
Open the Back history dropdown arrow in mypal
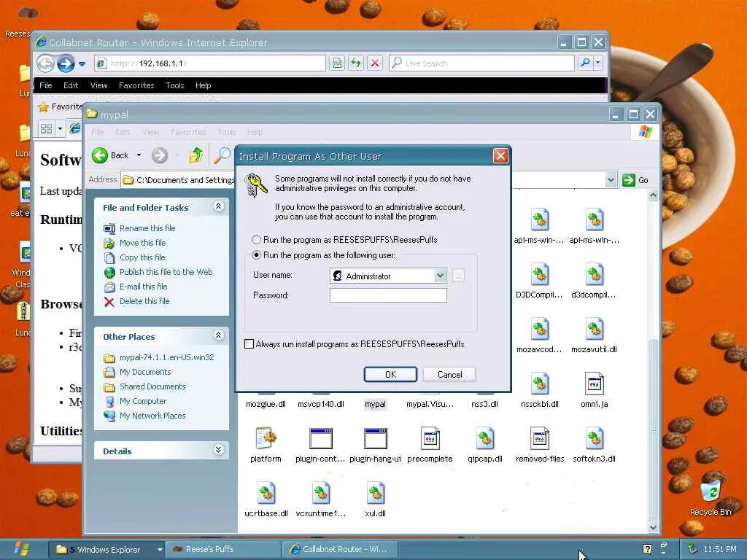pos(139,155)
